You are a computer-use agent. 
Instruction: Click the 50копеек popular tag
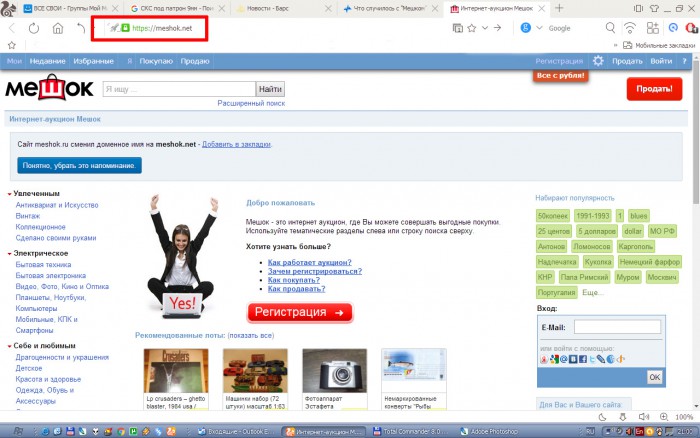pos(553,216)
